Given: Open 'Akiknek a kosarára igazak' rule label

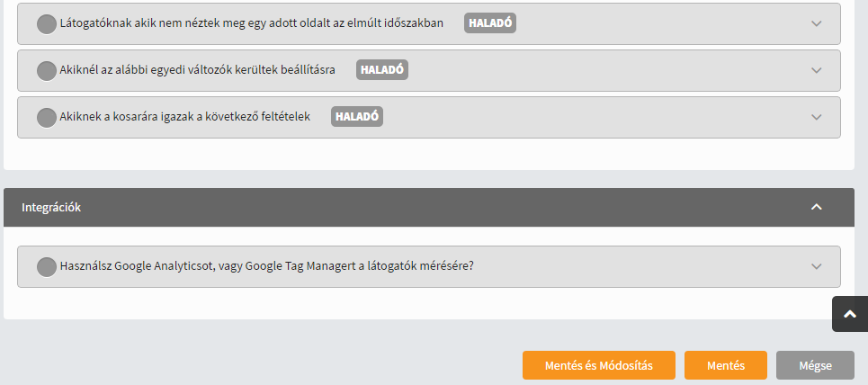Looking at the screenshot, I should click(184, 117).
